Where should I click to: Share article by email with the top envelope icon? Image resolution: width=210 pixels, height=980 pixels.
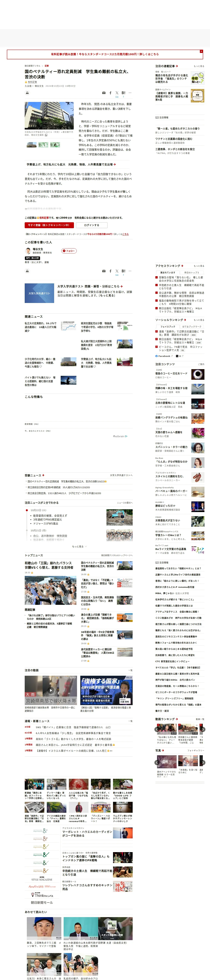coord(104,93)
